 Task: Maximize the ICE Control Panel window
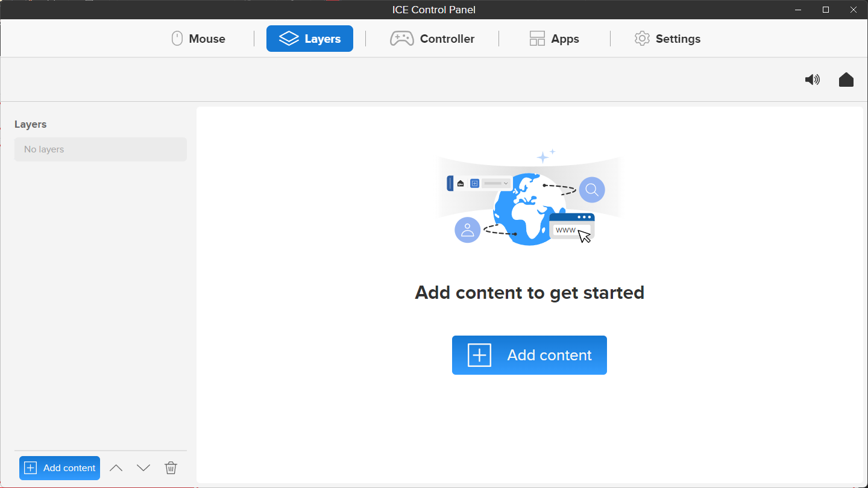826,10
